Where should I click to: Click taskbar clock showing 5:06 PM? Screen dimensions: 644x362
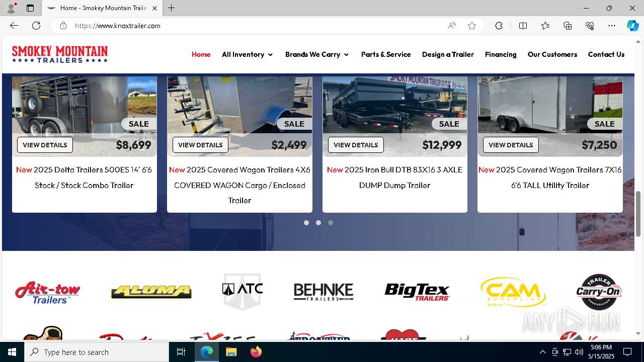tap(602, 352)
